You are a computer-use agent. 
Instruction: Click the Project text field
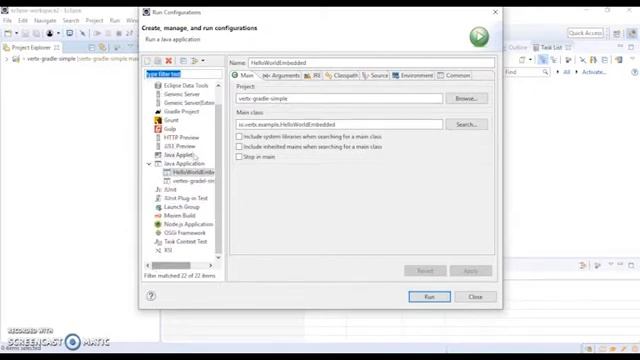point(339,98)
